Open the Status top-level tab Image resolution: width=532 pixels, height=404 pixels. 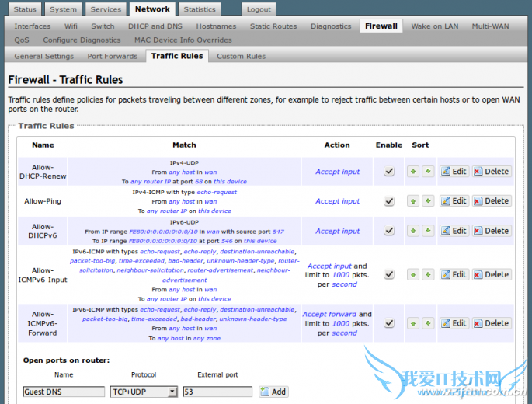click(x=25, y=9)
